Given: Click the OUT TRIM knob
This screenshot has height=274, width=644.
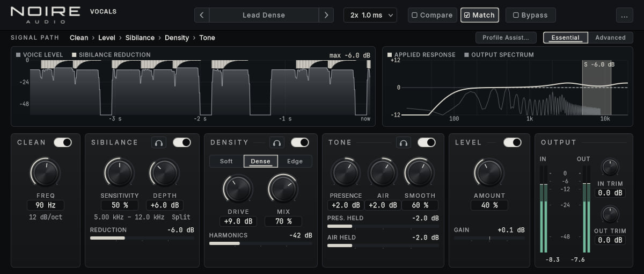Looking at the screenshot, I should 611,214.
